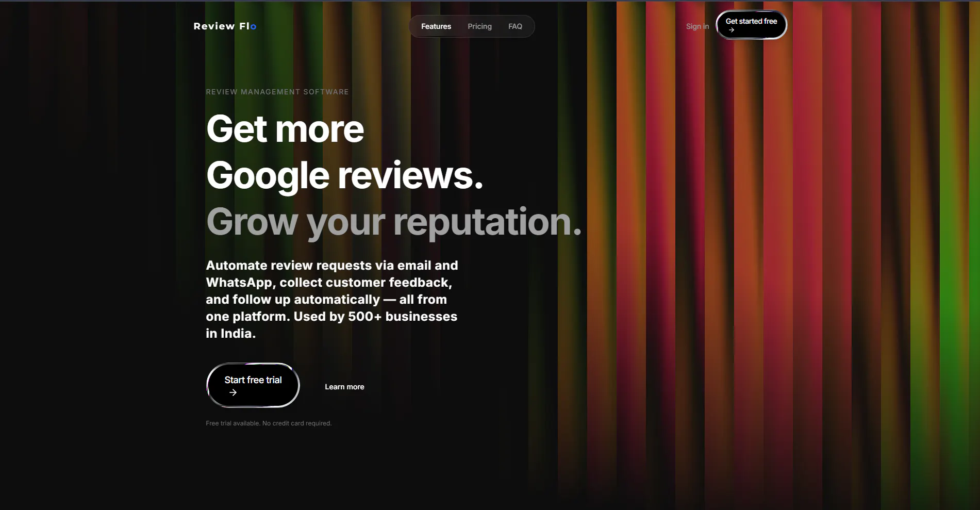980x510 pixels.
Task: Open the Review Flo logo home link
Action: (x=225, y=26)
